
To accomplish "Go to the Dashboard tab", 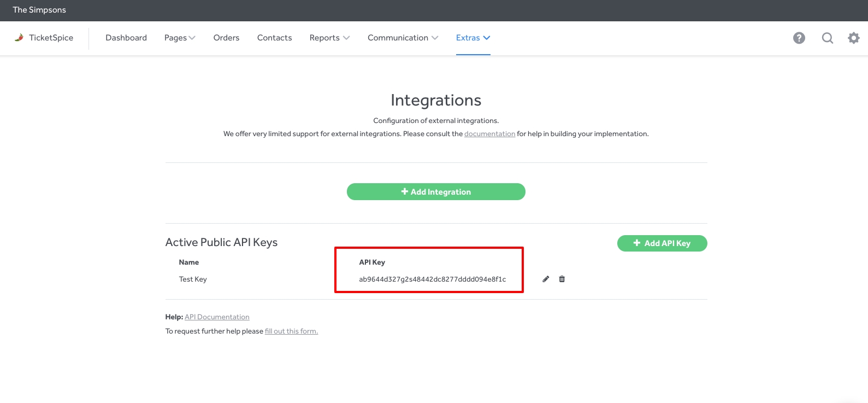I will point(126,38).
